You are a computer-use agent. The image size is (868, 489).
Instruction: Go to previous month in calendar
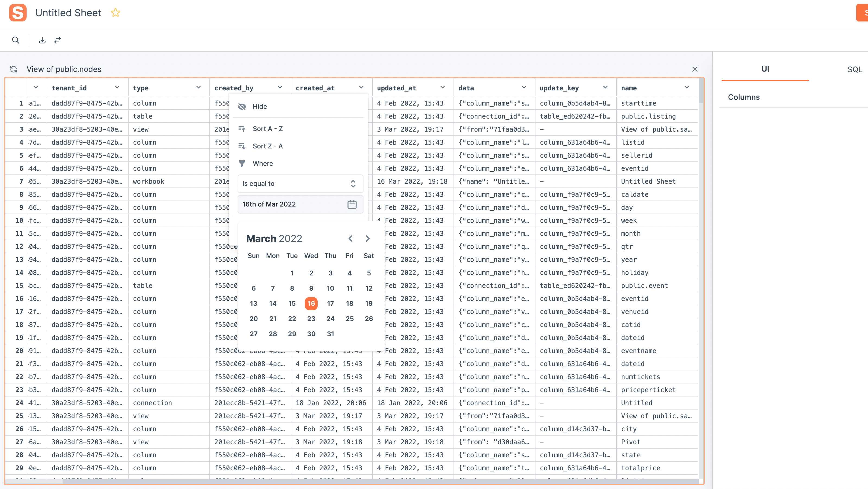pos(350,239)
